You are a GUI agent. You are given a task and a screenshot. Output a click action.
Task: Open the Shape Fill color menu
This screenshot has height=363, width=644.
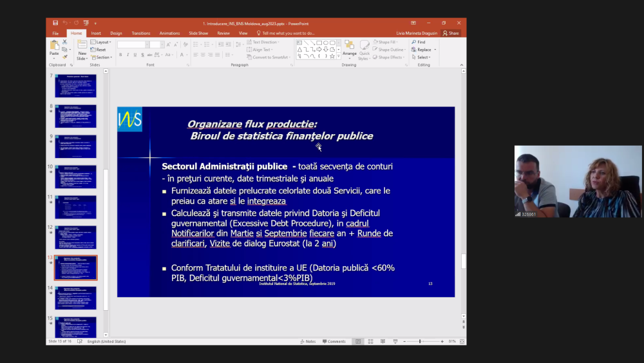(x=385, y=42)
